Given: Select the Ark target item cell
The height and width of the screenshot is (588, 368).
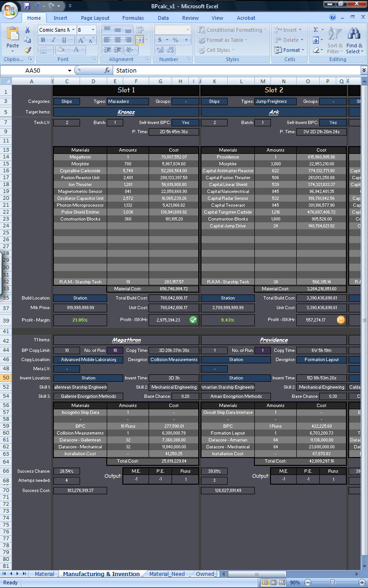Looking at the screenshot, I should click(274, 112).
